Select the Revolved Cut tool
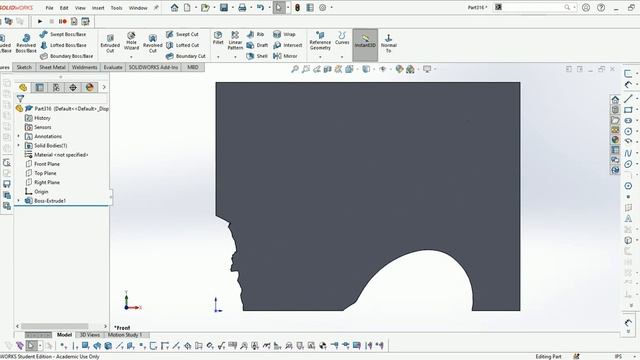Image resolution: width=640 pixels, height=360 pixels. [153, 43]
